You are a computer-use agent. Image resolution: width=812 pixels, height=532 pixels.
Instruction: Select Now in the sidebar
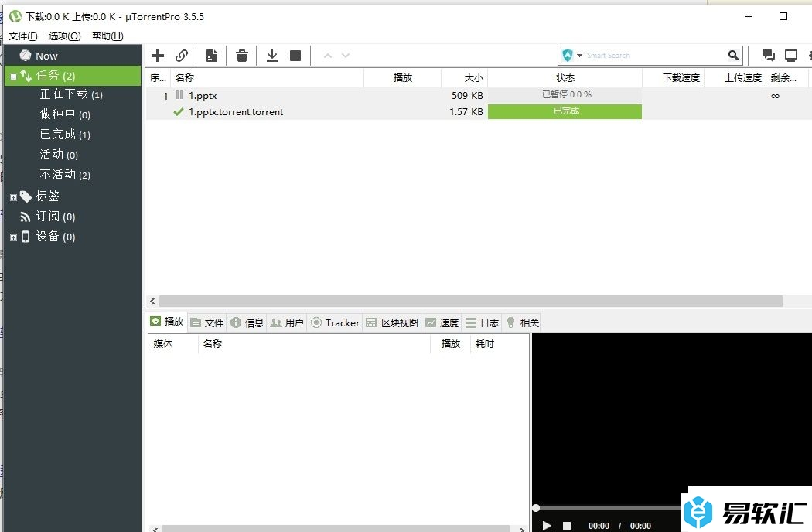73,56
